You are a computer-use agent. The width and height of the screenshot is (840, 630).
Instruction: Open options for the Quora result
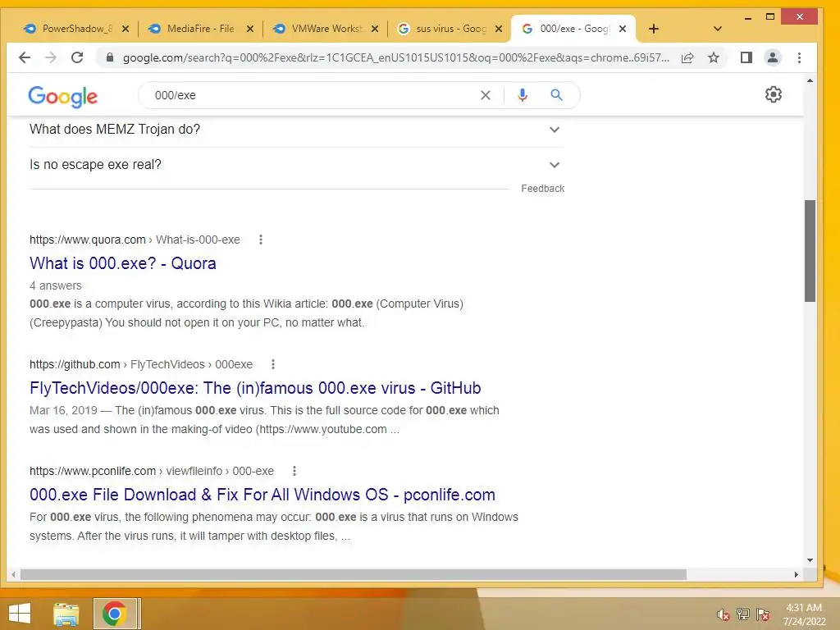[x=261, y=240]
